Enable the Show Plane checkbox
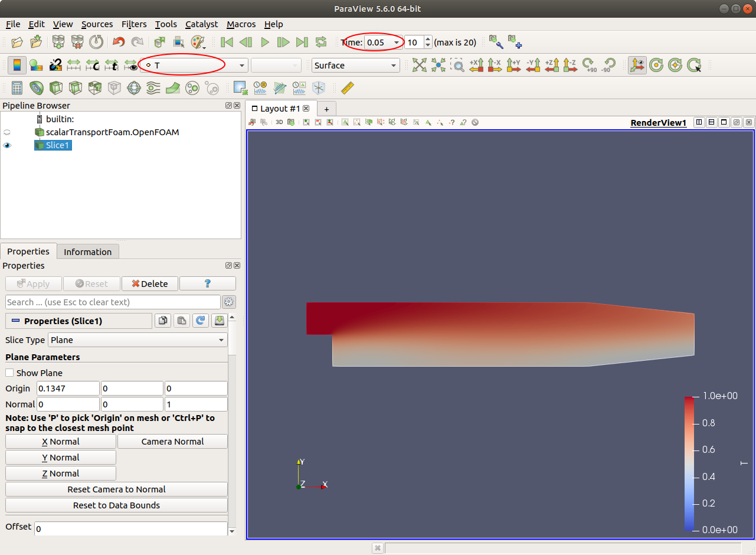 tap(9, 373)
